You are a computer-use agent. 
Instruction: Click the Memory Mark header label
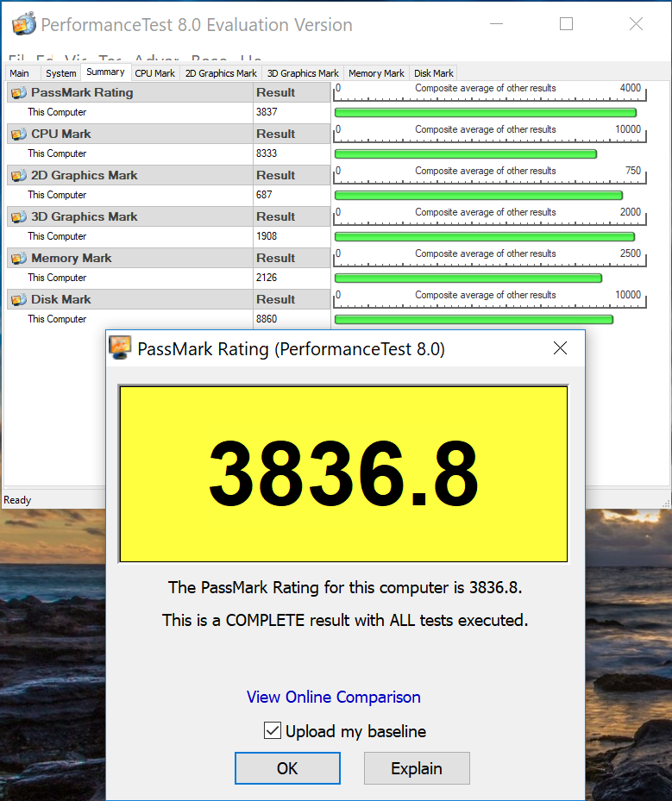click(71, 258)
